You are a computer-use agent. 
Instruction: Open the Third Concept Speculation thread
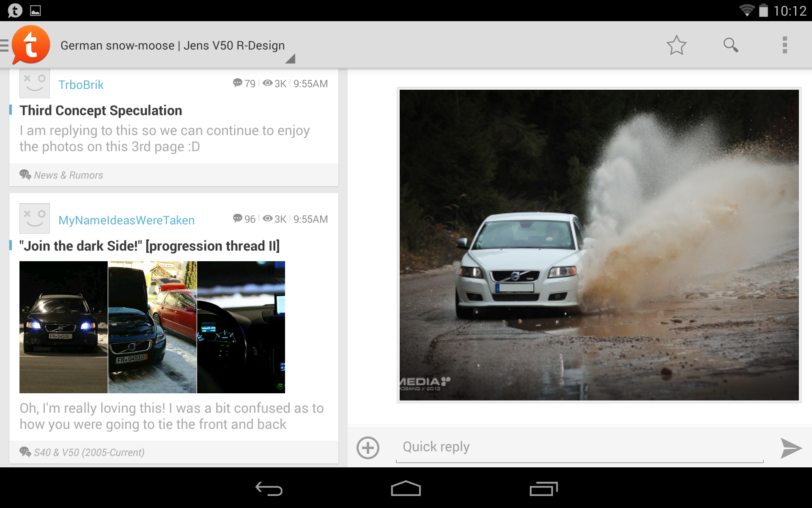click(x=101, y=110)
